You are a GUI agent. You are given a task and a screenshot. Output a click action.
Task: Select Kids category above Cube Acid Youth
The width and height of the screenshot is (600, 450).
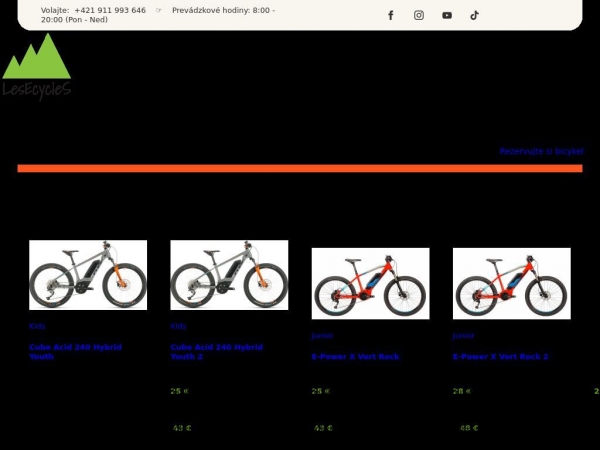tap(37, 326)
